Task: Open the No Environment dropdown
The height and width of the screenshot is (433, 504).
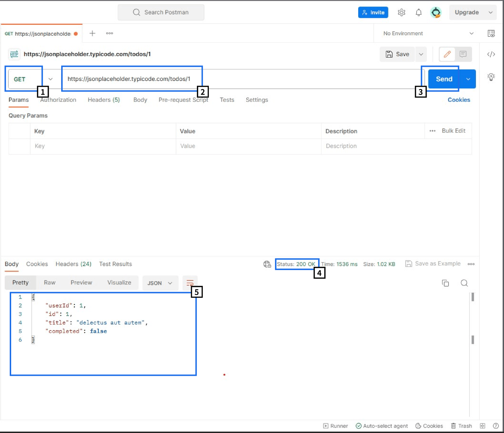Action: [x=428, y=33]
